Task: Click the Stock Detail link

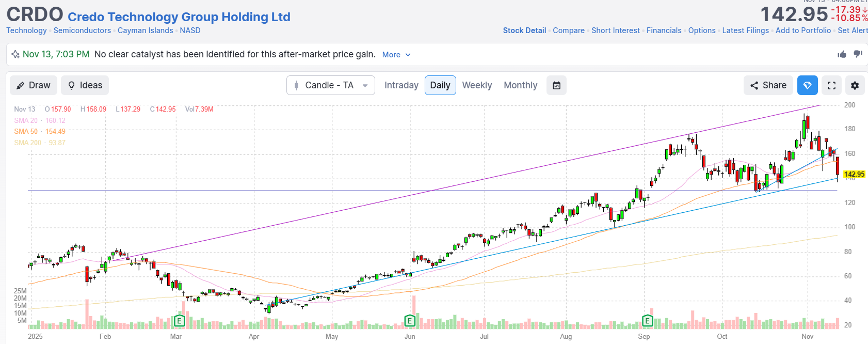Action: 524,30
